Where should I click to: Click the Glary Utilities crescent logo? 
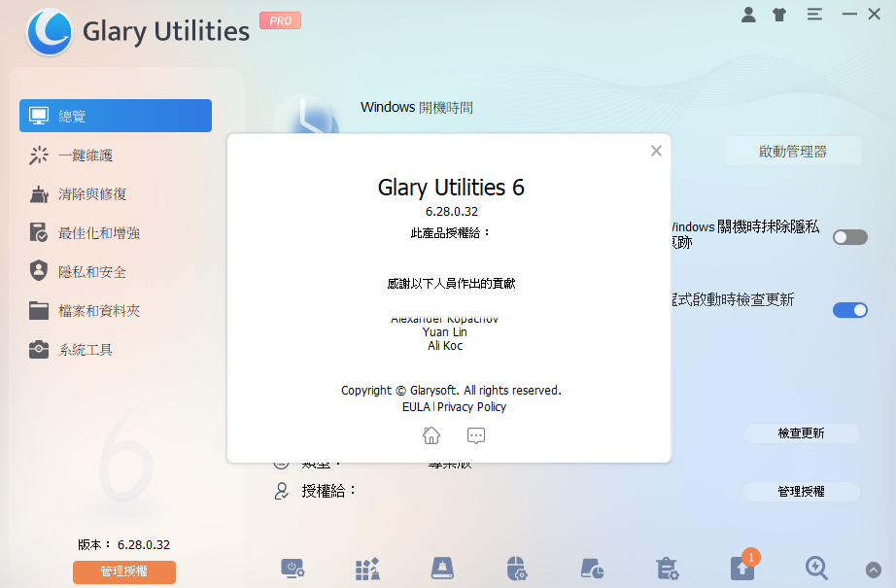point(50,31)
